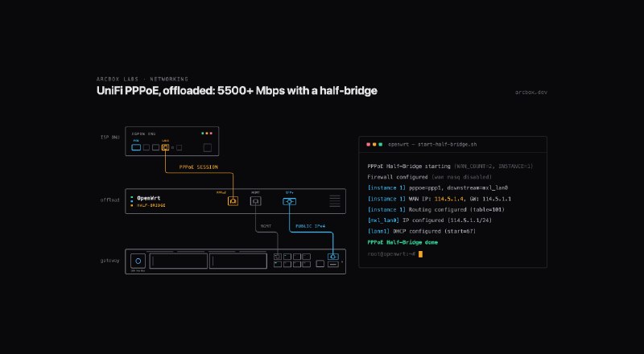
Task: Click the 'Routing configured (table=101)' line
Action: [x=436, y=209]
